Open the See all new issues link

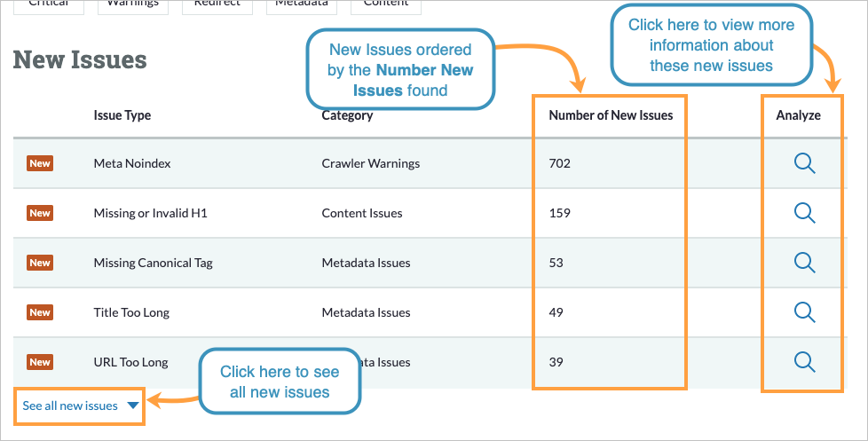click(70, 406)
